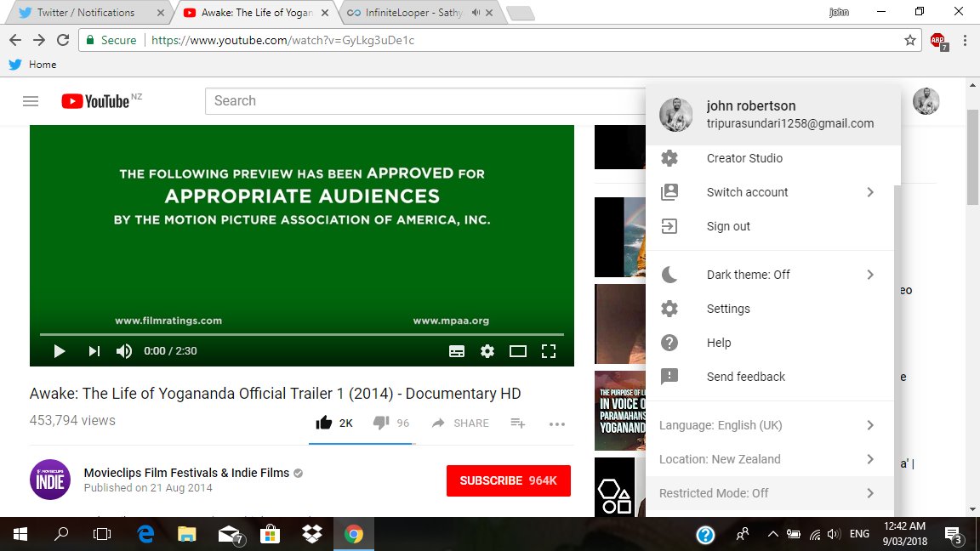Open YouTube hamburger guide menu
980x551 pixels.
31,101
